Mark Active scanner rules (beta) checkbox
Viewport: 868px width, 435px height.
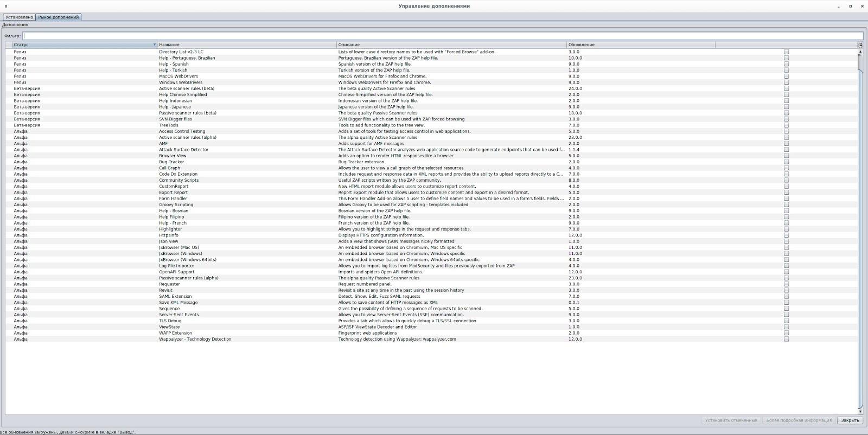(786, 88)
